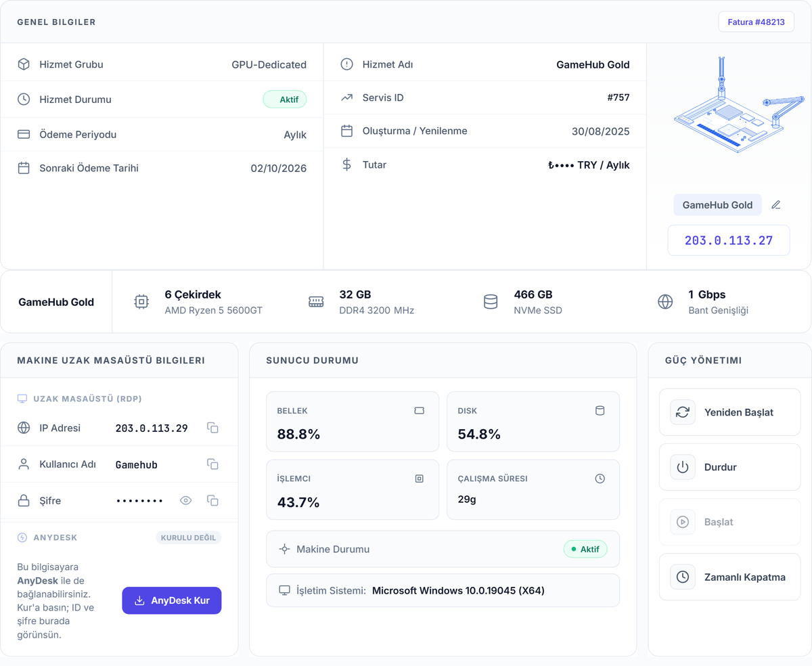
Task: Click the KURULU DEĞIL AnyDesk badge
Action: click(x=189, y=537)
